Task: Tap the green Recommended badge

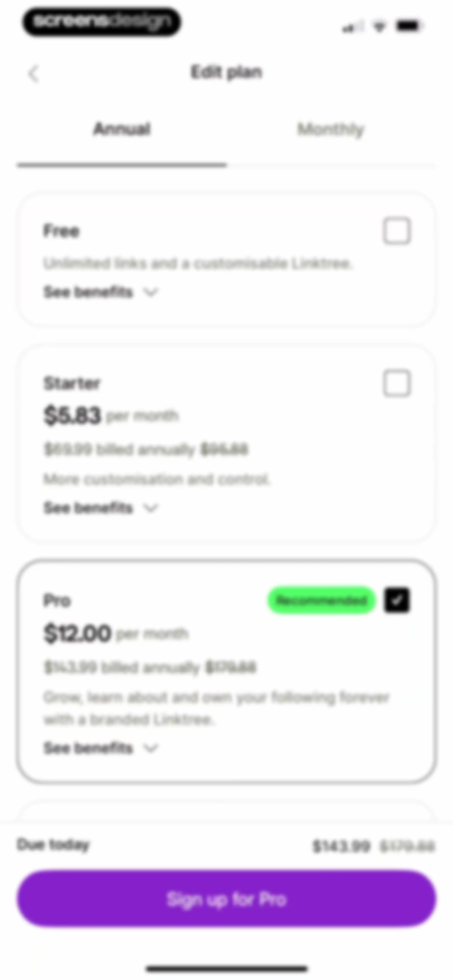Action: [321, 600]
